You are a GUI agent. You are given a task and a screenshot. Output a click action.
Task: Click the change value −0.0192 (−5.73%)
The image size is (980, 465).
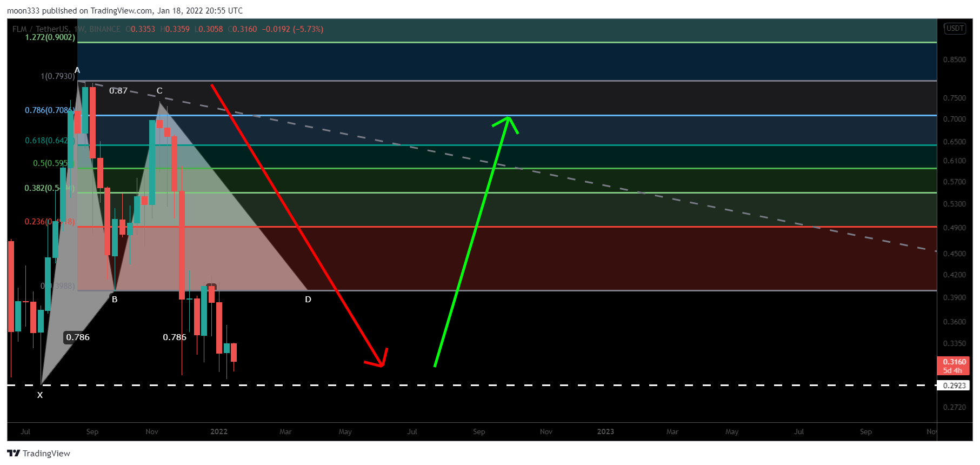coord(292,29)
